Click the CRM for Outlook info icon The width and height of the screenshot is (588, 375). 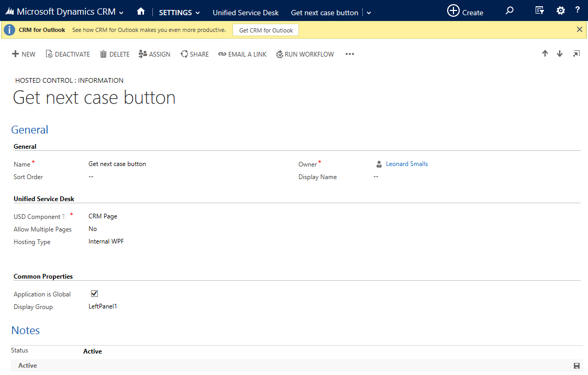9,30
